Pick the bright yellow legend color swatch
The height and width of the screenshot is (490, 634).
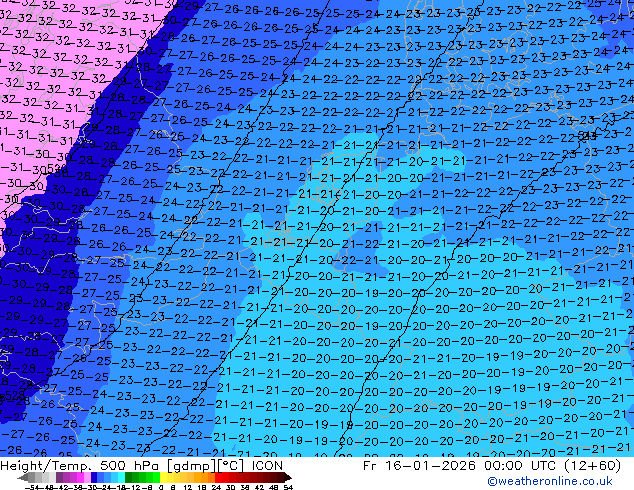[163, 477]
